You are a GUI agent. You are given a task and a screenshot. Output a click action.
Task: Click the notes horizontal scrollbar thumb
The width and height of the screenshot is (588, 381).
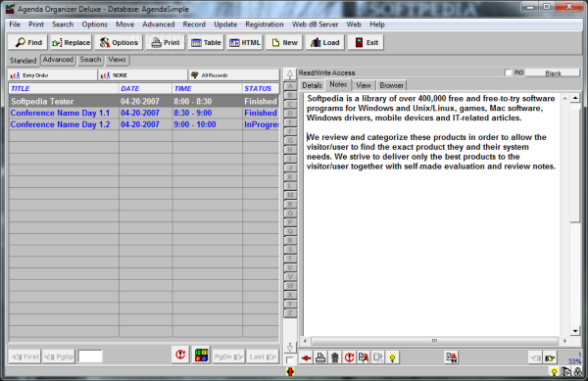point(434,341)
